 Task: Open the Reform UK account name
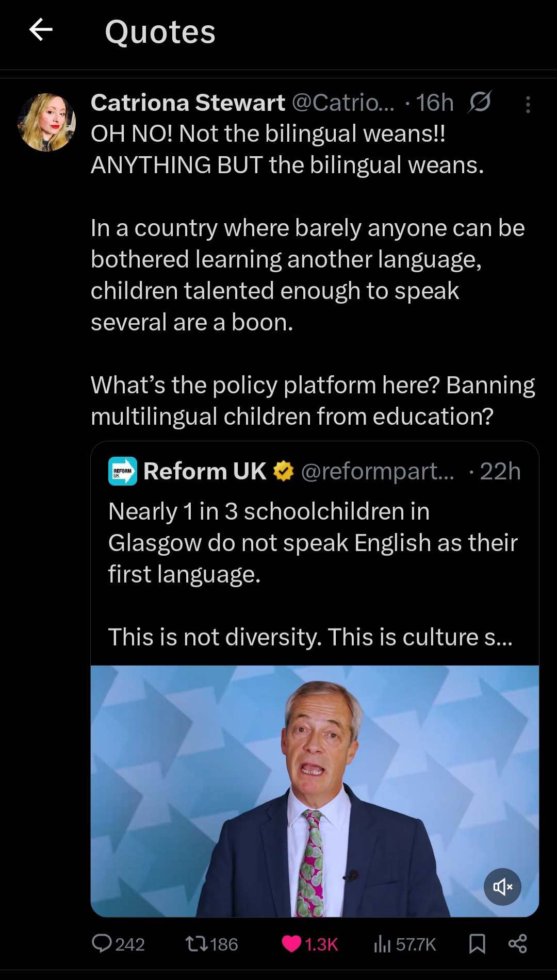coord(205,471)
